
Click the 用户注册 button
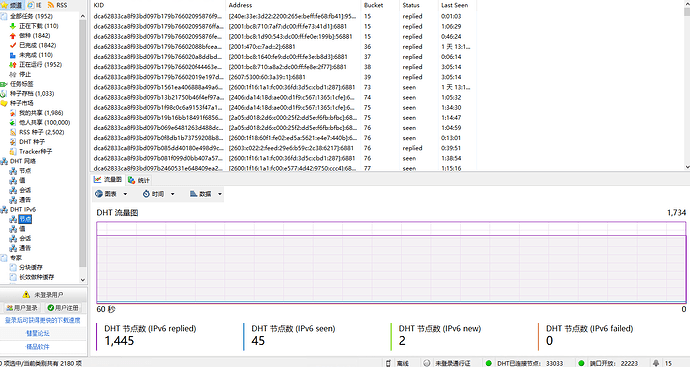(63, 308)
